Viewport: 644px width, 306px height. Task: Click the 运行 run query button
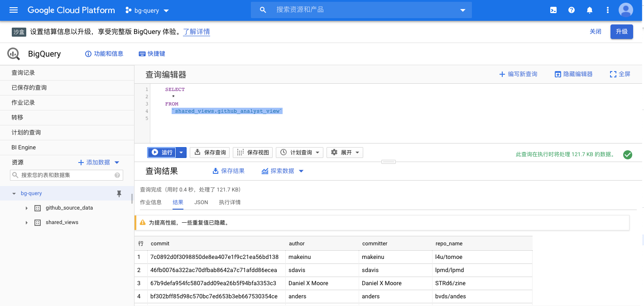162,153
